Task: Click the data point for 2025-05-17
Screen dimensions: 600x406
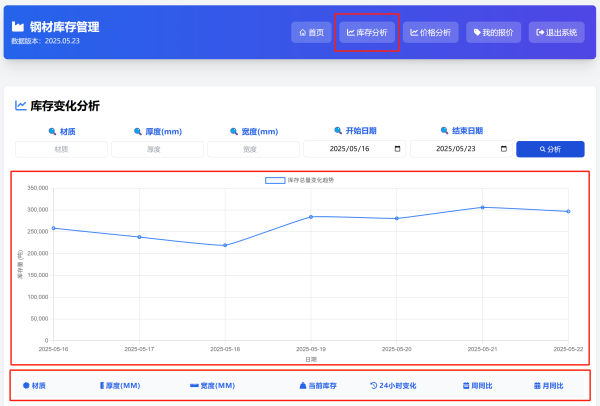Action: coord(139,237)
